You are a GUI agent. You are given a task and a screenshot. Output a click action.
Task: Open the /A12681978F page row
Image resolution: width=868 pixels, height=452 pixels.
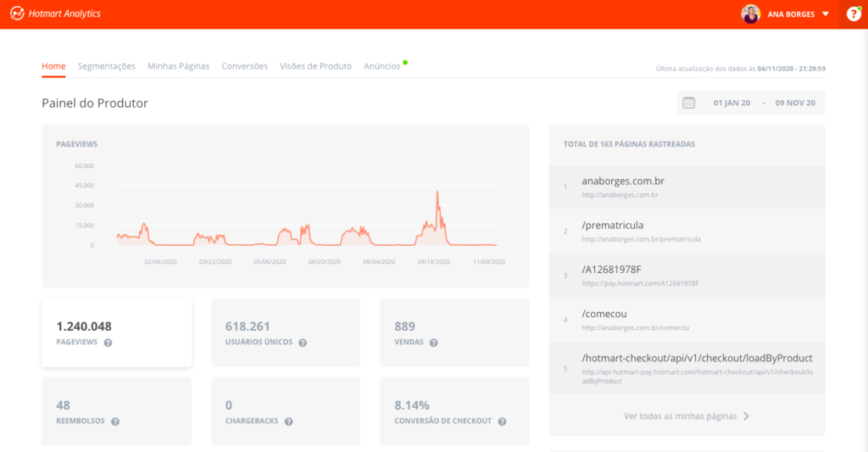tap(687, 276)
